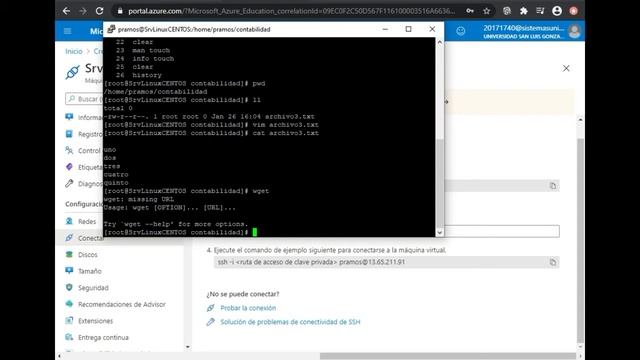Image resolution: width=640 pixels, height=360 pixels.
Task: Click the Entrega continua icon
Action: [x=69, y=337]
